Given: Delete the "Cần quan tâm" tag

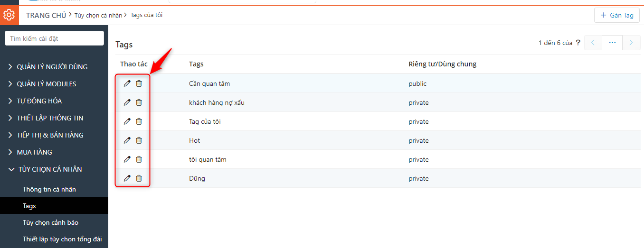Looking at the screenshot, I should (139, 83).
